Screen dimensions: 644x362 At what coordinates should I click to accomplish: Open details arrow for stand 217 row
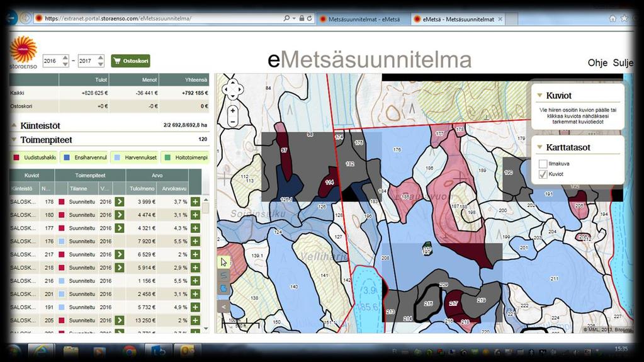(x=119, y=254)
